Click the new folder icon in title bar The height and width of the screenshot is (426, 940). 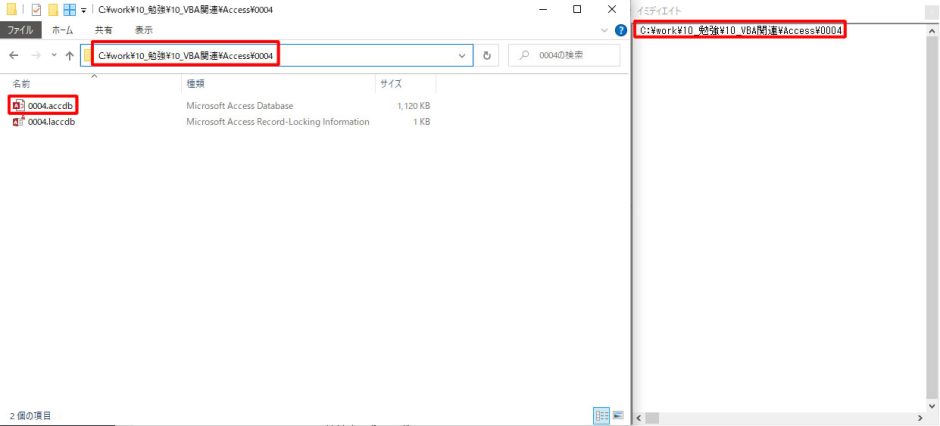(x=52, y=10)
